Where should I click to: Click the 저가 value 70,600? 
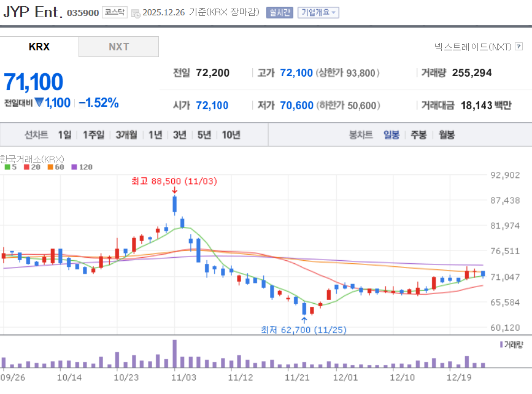(296, 105)
